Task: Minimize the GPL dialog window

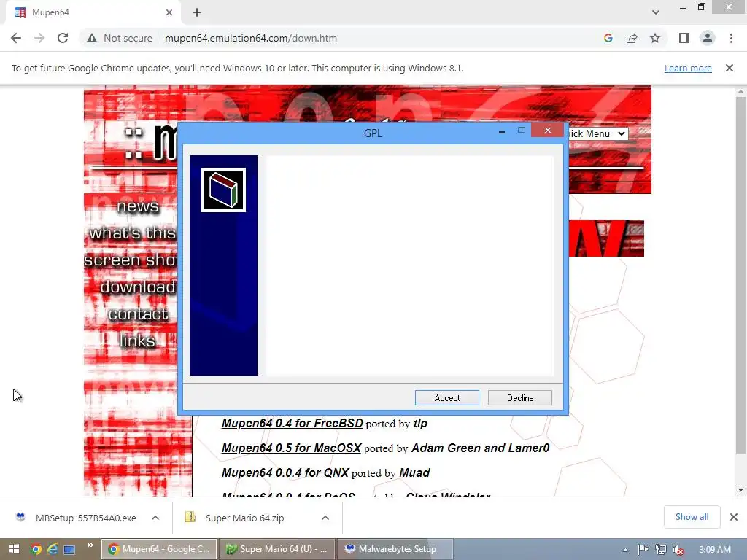Action: [x=502, y=131]
